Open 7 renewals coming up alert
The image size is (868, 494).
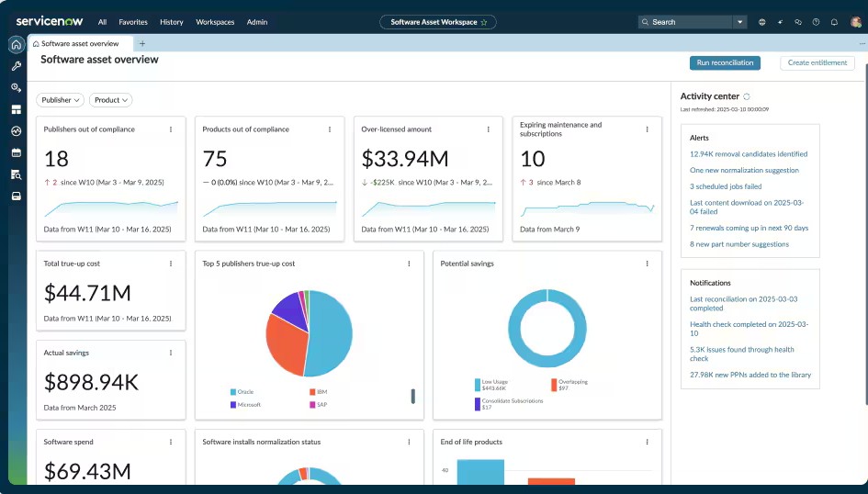coord(749,228)
